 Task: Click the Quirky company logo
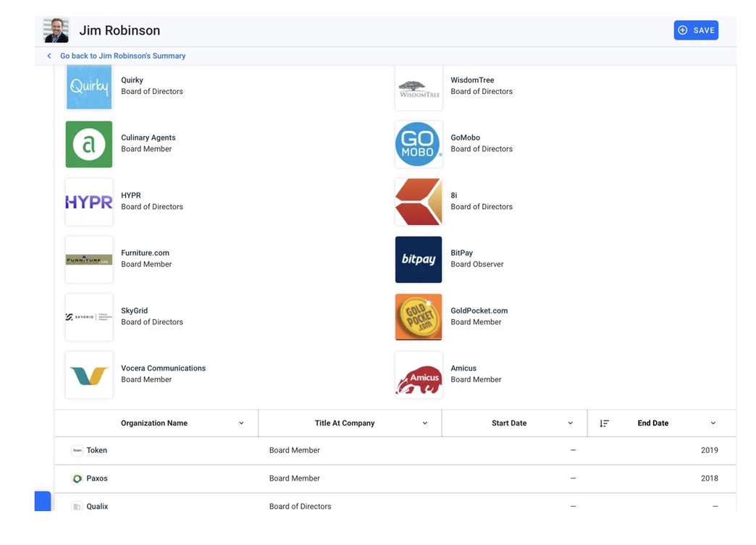coord(88,87)
